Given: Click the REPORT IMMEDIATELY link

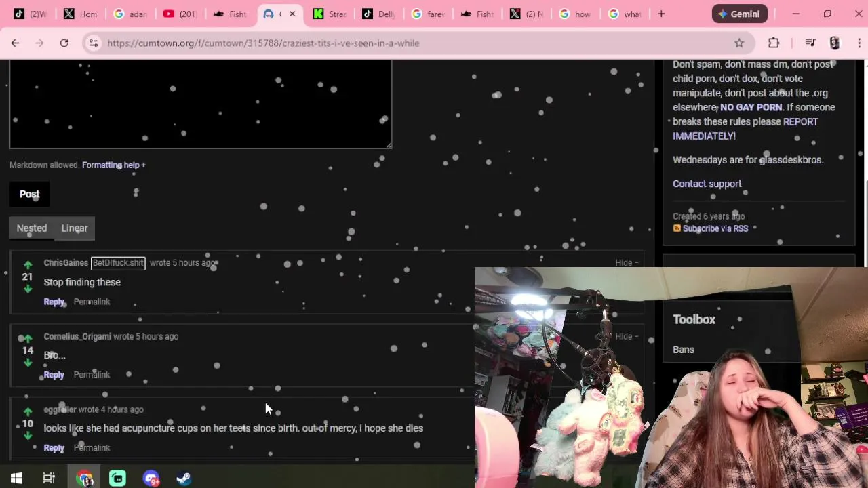Looking at the screenshot, I should (x=745, y=129).
